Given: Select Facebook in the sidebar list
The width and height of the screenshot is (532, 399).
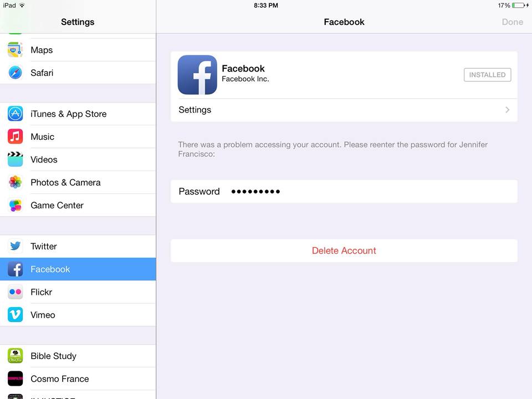Looking at the screenshot, I should pos(78,269).
